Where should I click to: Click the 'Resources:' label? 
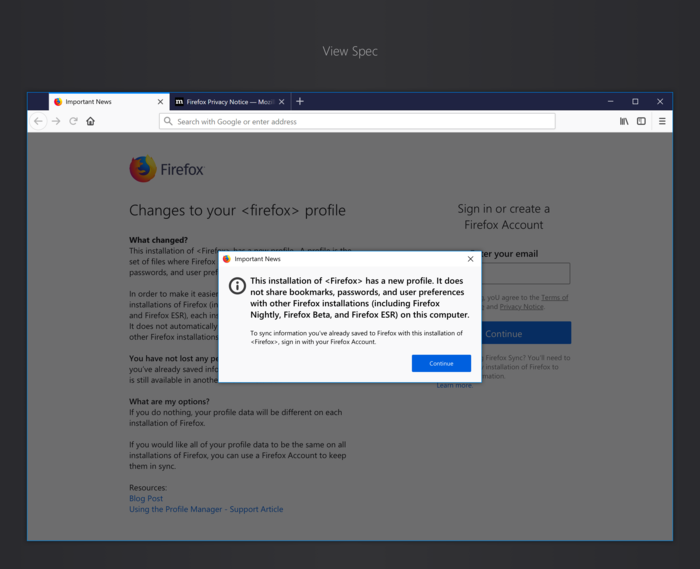tap(148, 488)
